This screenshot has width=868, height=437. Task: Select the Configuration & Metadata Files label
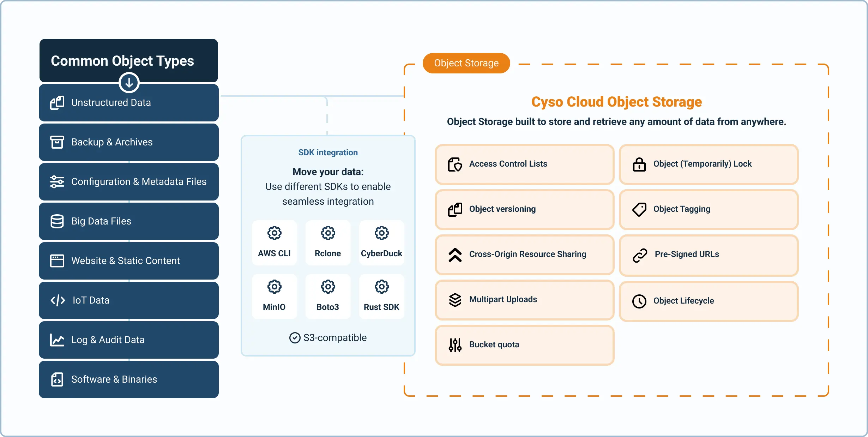[x=139, y=182]
